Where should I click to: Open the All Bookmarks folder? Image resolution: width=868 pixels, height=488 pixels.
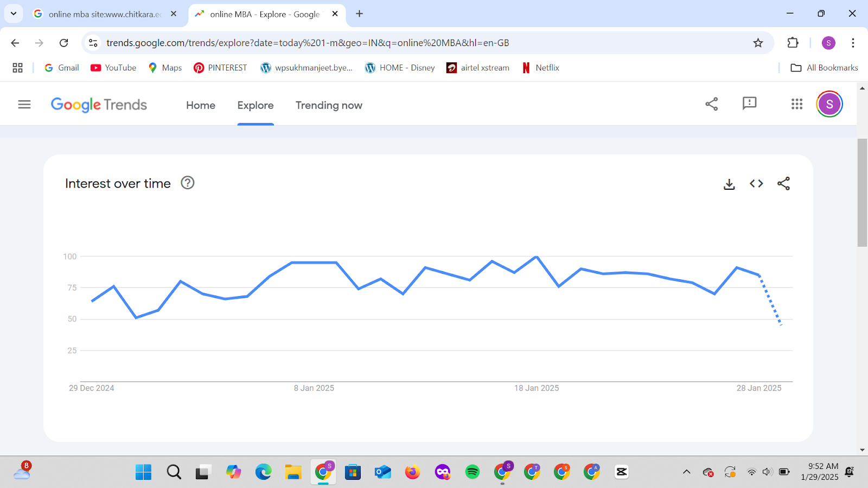[825, 68]
